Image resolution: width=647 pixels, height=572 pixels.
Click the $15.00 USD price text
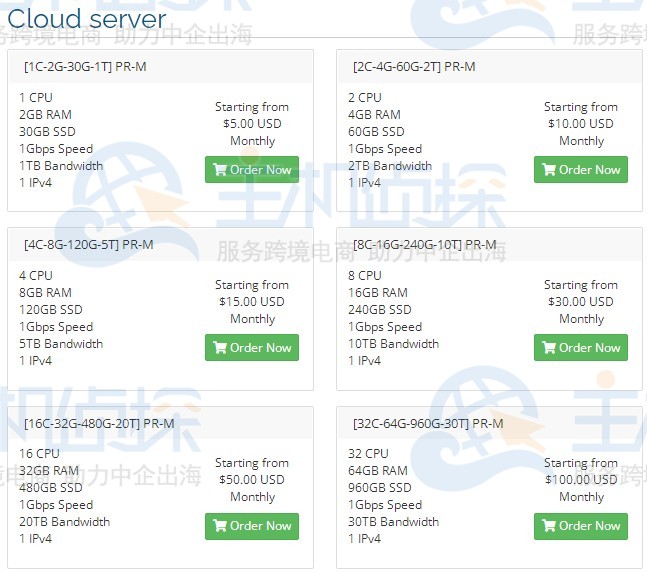pyautogui.click(x=252, y=302)
